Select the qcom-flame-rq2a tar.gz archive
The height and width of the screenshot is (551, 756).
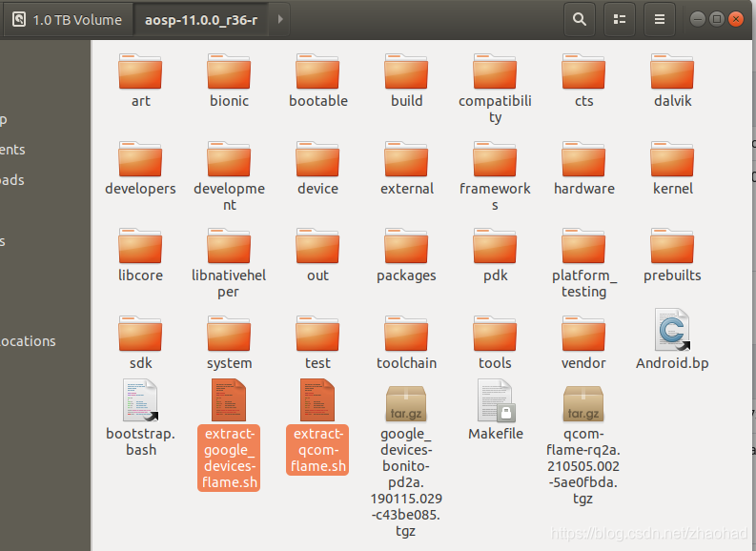[x=583, y=404]
